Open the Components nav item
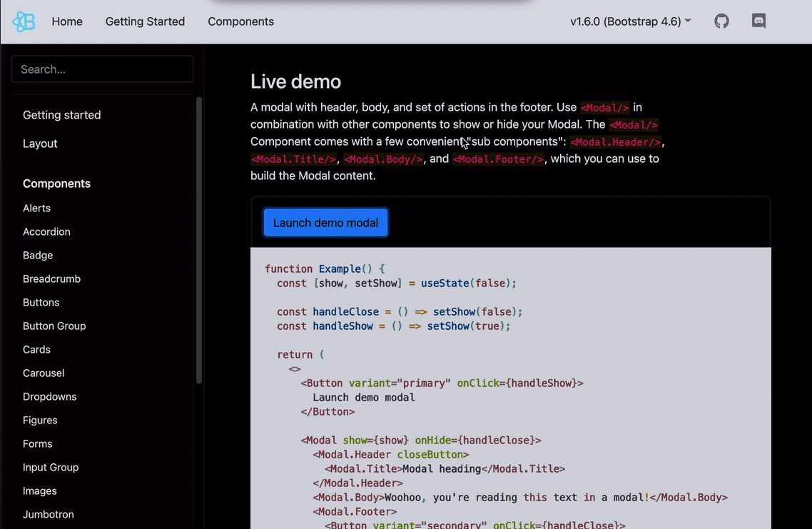This screenshot has width=812, height=529. pyautogui.click(x=240, y=21)
